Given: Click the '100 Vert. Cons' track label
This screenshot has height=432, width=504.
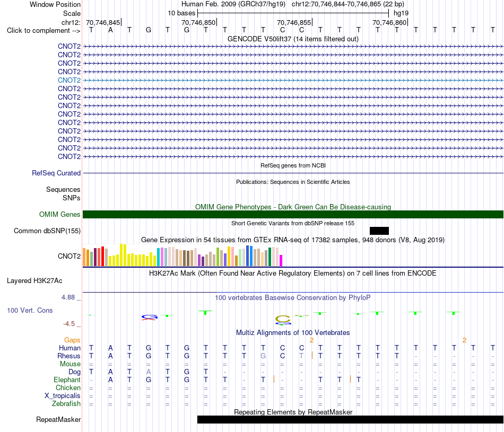Looking at the screenshot, I should point(30,310).
